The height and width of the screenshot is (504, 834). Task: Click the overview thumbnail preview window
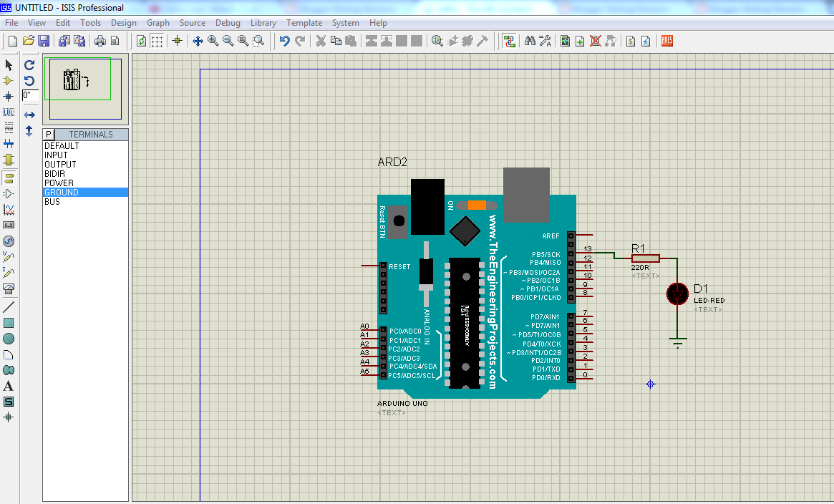85,88
